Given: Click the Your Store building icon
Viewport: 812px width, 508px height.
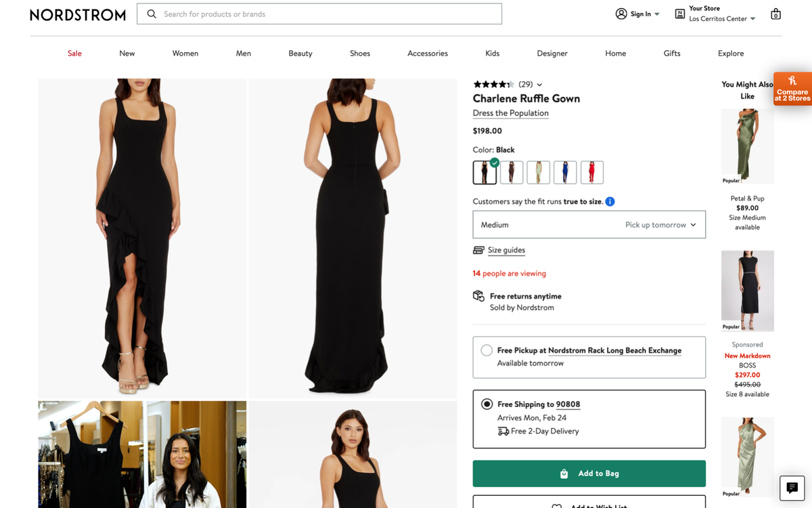Looking at the screenshot, I should [x=679, y=14].
